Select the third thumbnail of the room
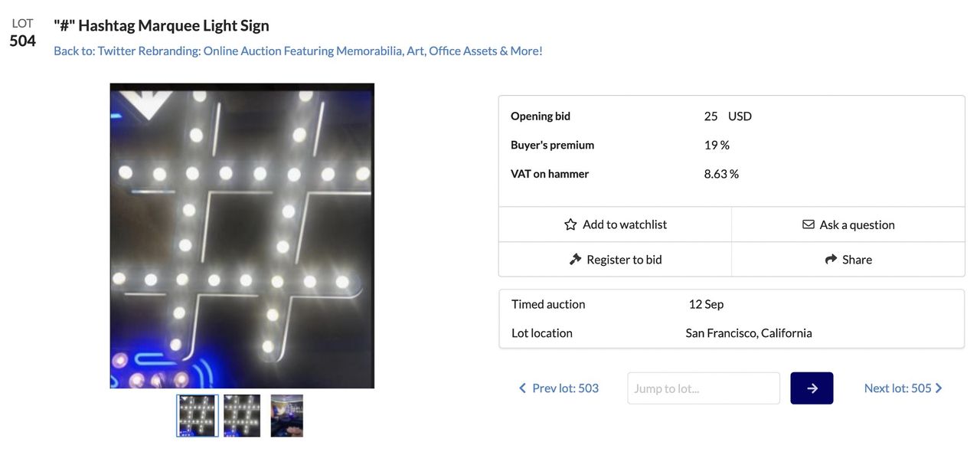This screenshot has height=465, width=980. 287,416
